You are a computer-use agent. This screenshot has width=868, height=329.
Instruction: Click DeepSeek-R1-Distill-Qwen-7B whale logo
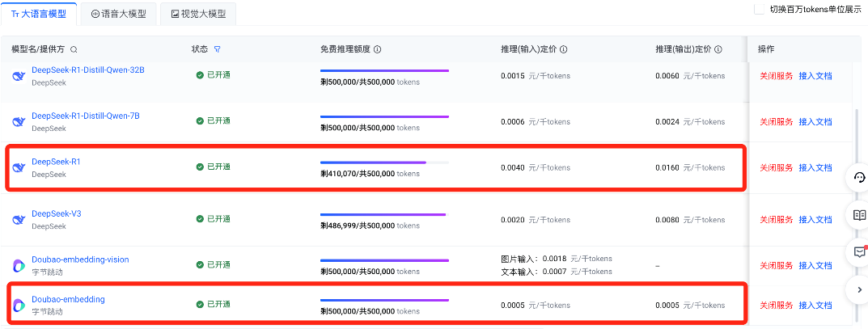(19, 121)
